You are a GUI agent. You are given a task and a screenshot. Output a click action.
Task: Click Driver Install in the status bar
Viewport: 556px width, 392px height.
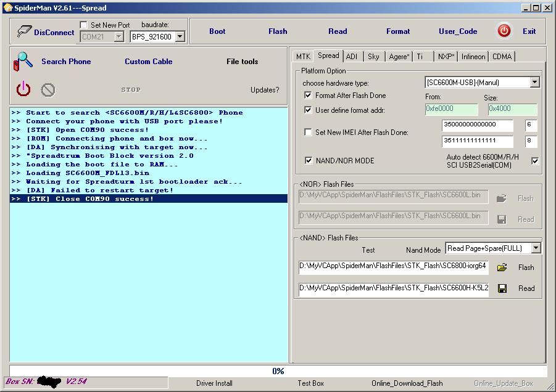[x=214, y=383]
